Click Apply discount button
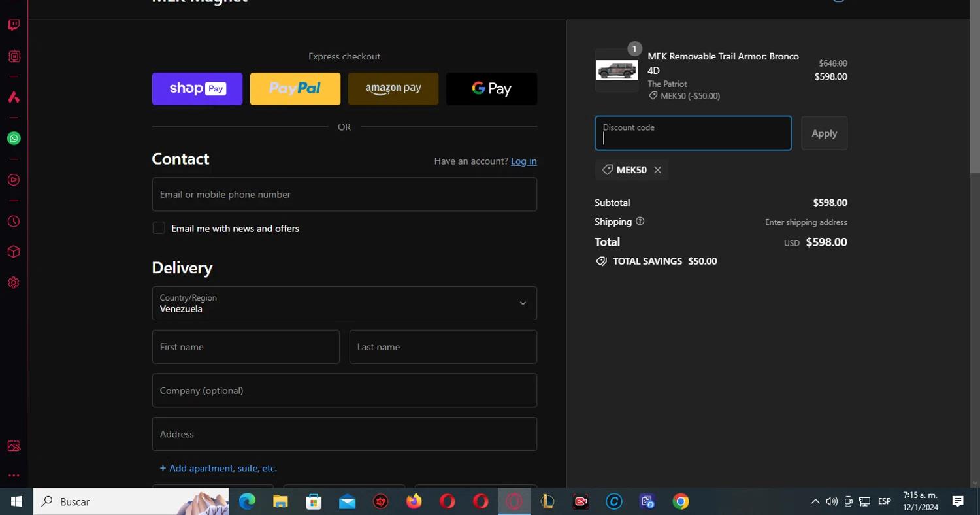 (x=825, y=133)
